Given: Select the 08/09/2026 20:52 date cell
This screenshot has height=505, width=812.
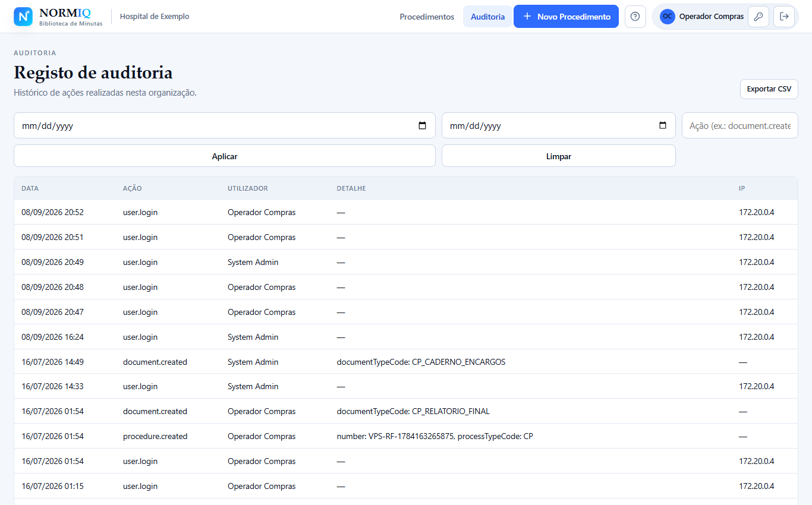Looking at the screenshot, I should pyautogui.click(x=52, y=212).
